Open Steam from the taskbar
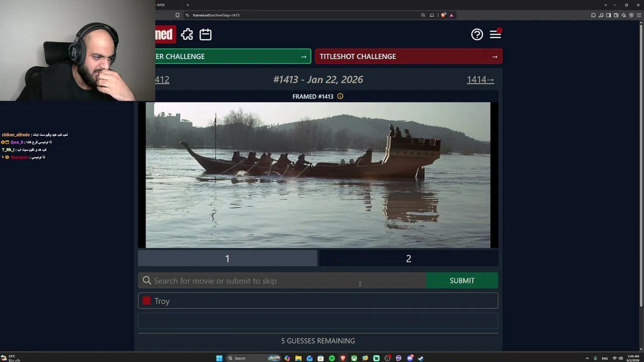This screenshot has height=362, width=644. click(421, 358)
